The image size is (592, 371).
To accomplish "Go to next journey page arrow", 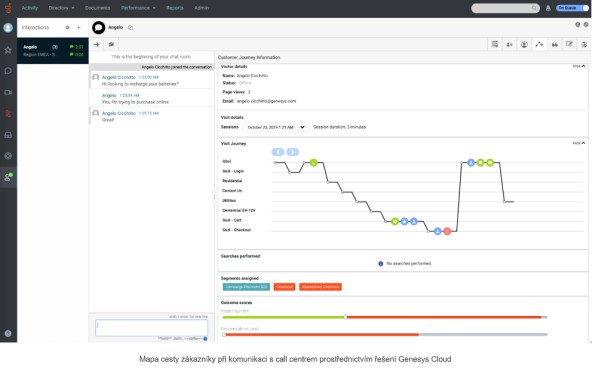I will (x=293, y=152).
